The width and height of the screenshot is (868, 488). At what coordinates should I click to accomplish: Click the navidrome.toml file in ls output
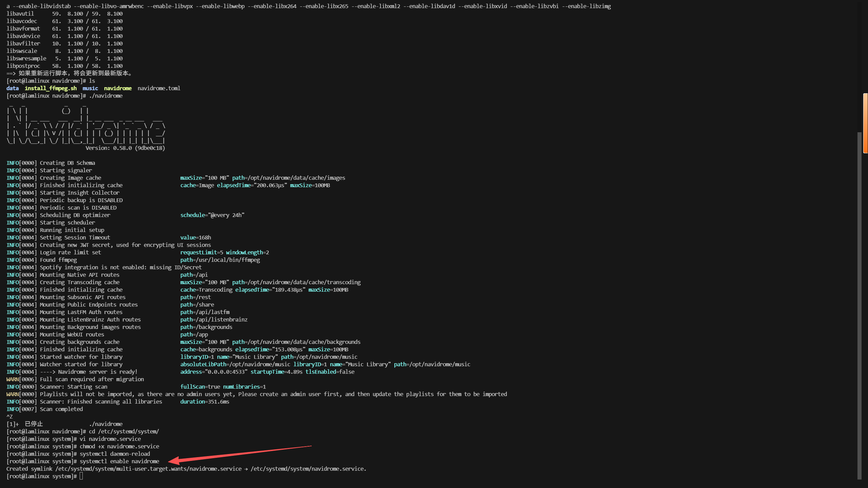[x=159, y=88]
